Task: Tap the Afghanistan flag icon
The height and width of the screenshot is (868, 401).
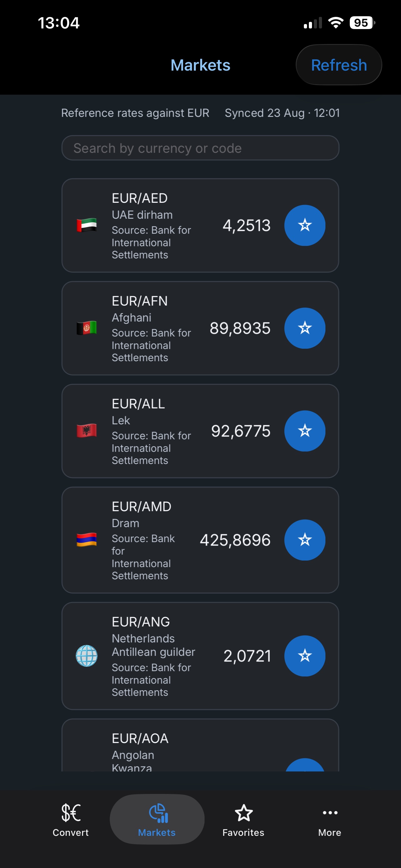Action: click(x=87, y=328)
